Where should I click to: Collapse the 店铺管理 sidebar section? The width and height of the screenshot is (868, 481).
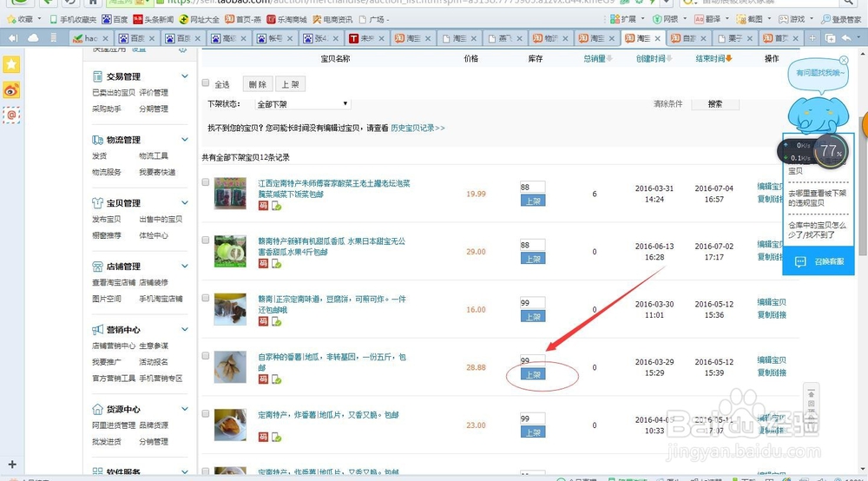click(x=185, y=266)
